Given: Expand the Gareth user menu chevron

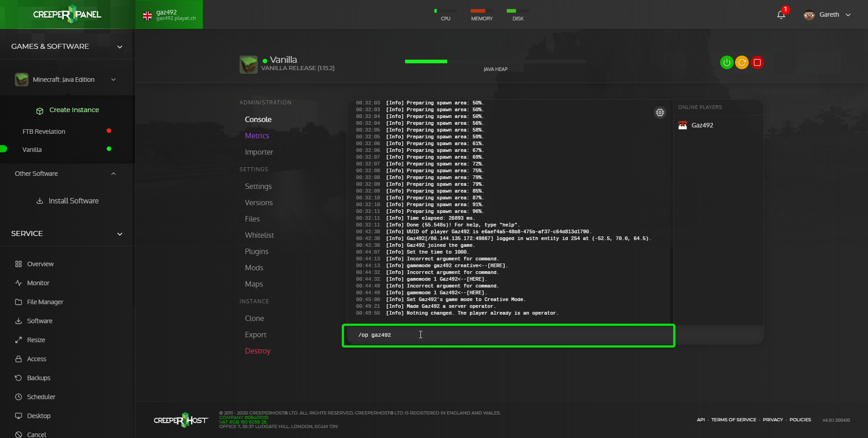Looking at the screenshot, I should click(x=848, y=15).
